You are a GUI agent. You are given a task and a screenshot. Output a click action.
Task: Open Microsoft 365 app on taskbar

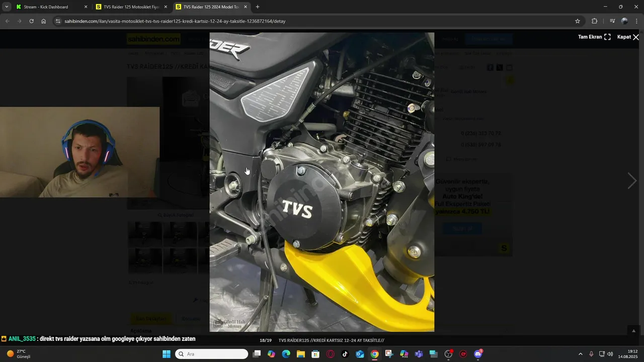click(404, 354)
